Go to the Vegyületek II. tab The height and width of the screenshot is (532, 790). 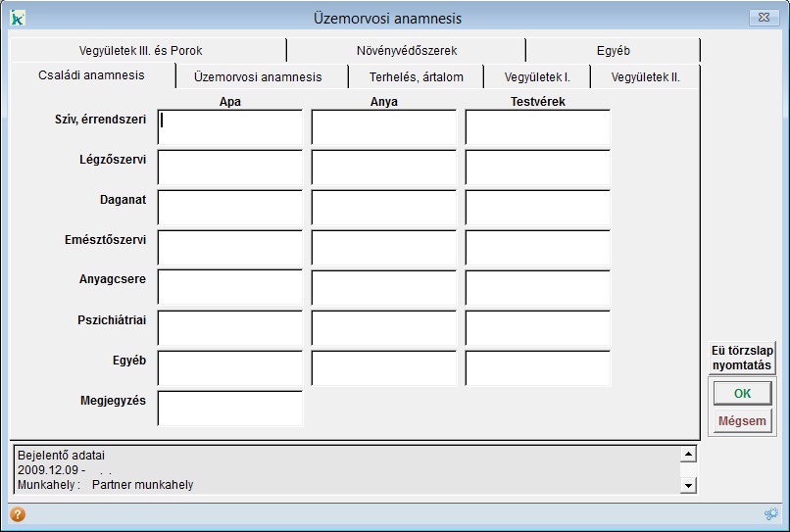click(645, 76)
